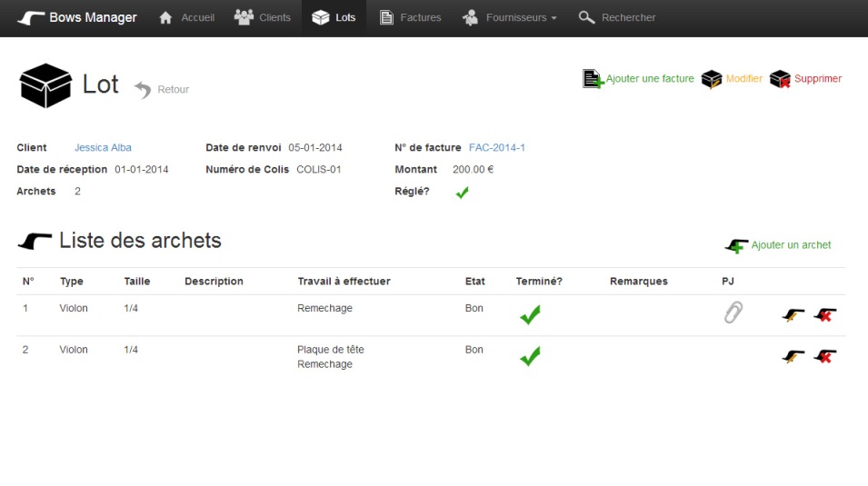The width and height of the screenshot is (868, 486).
Task: Go to the Factures page
Action: tap(410, 17)
